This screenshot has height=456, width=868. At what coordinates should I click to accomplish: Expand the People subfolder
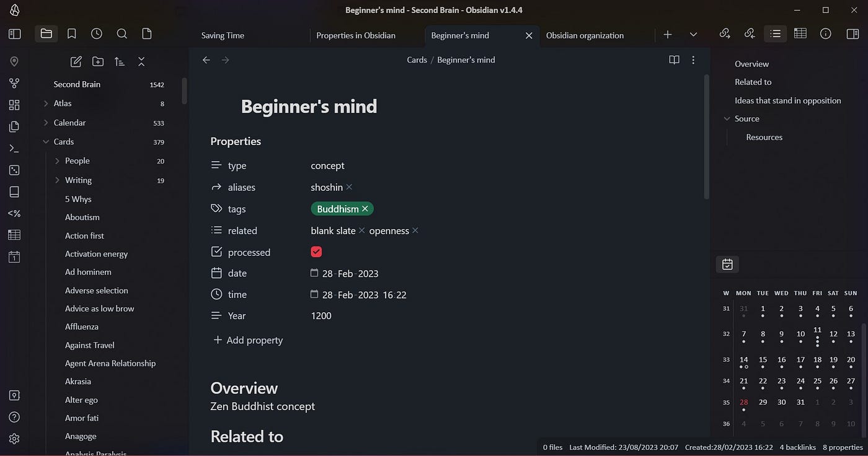[x=57, y=161]
